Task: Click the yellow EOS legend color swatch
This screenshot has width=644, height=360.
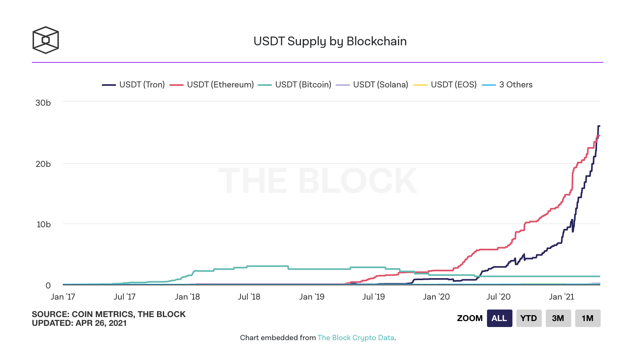Action: point(420,85)
